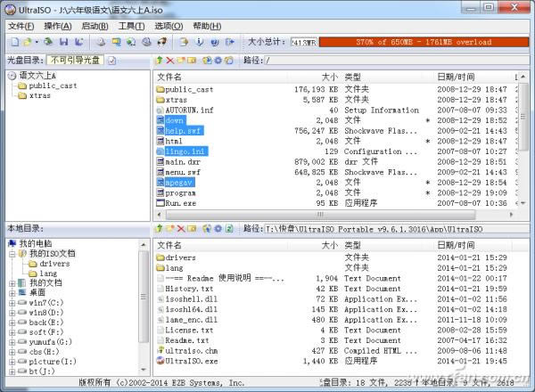
Task: Open the 选项(O) menu
Action: (x=169, y=26)
